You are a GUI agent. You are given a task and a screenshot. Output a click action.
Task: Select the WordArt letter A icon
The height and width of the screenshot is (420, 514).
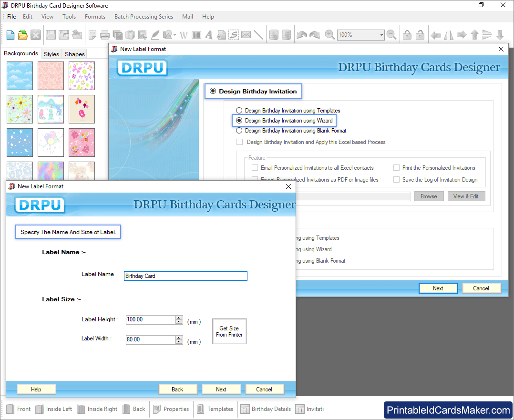[209, 35]
